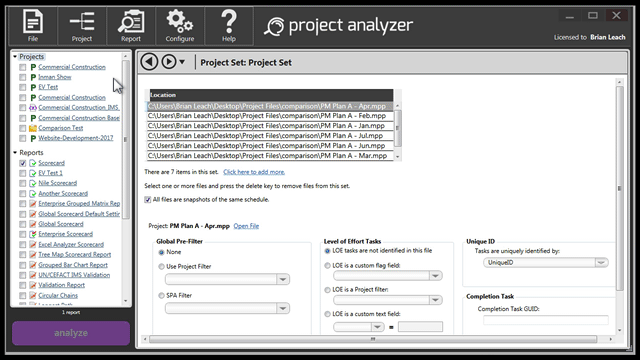Select the Comparison Test project set icon
The height and width of the screenshot is (360, 640).
click(x=33, y=128)
